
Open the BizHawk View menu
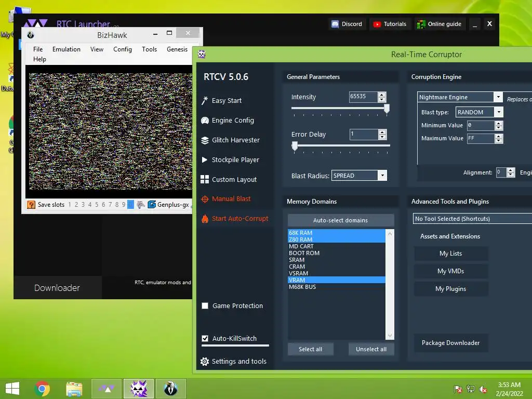tap(97, 49)
